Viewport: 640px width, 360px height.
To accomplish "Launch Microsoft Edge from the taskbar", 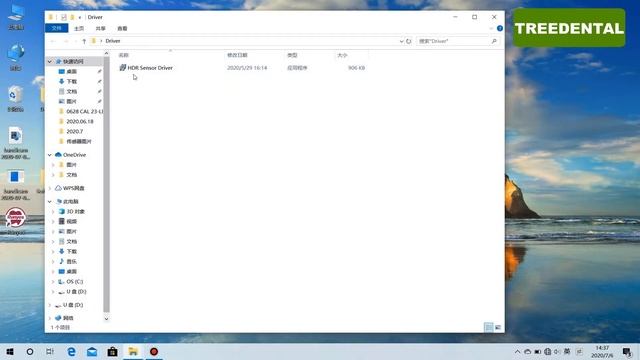I will [x=71, y=351].
